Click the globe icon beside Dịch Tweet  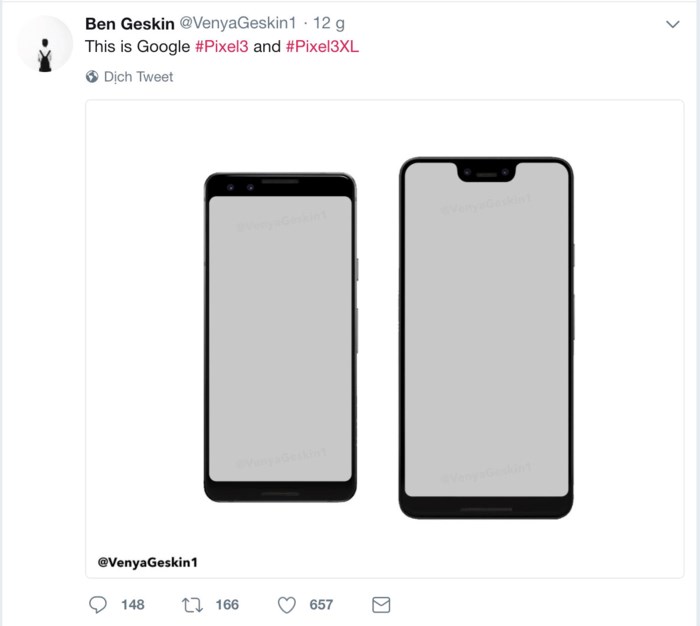[x=92, y=77]
